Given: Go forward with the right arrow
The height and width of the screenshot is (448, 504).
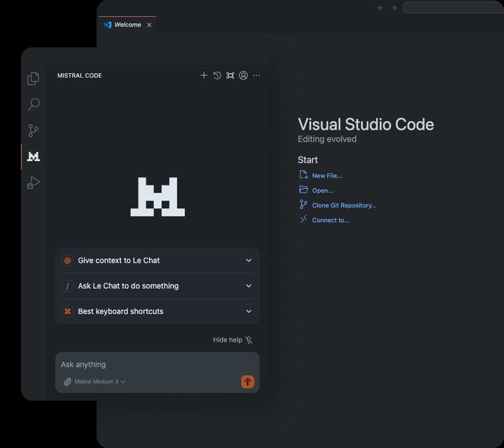Looking at the screenshot, I should coord(394,8).
